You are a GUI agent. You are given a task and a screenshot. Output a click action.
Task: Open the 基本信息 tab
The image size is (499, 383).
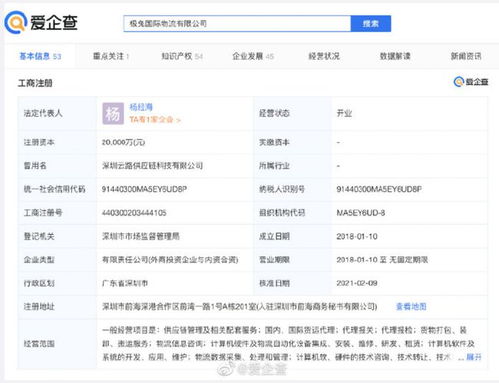[x=40, y=56]
